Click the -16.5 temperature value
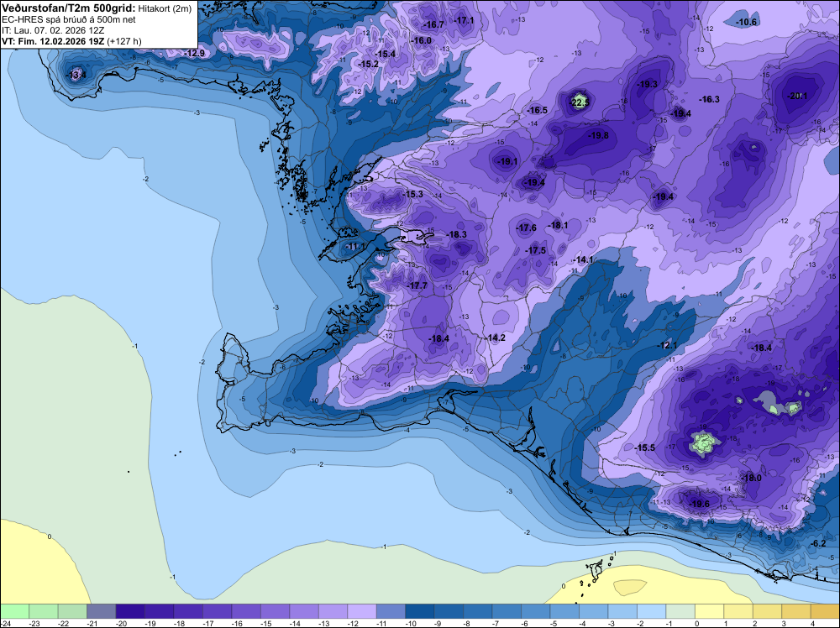Image resolution: width=840 pixels, height=628 pixels. click(x=537, y=110)
